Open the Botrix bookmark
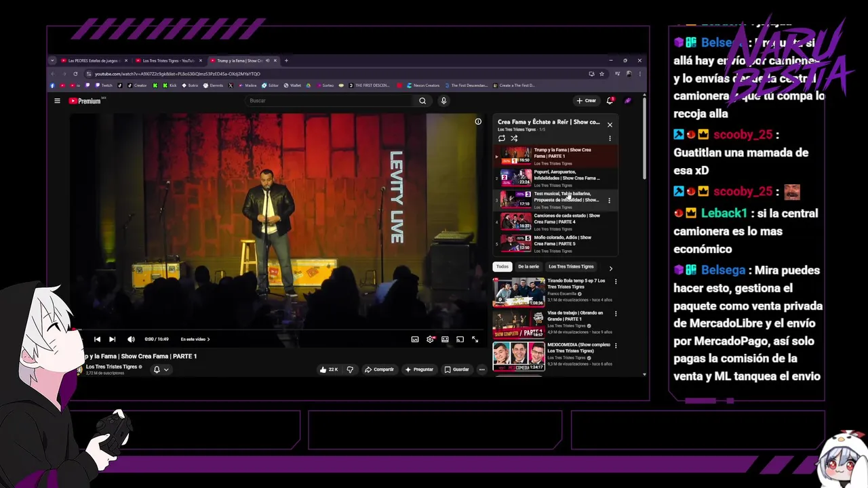This screenshot has width=868, height=488. click(x=190, y=85)
